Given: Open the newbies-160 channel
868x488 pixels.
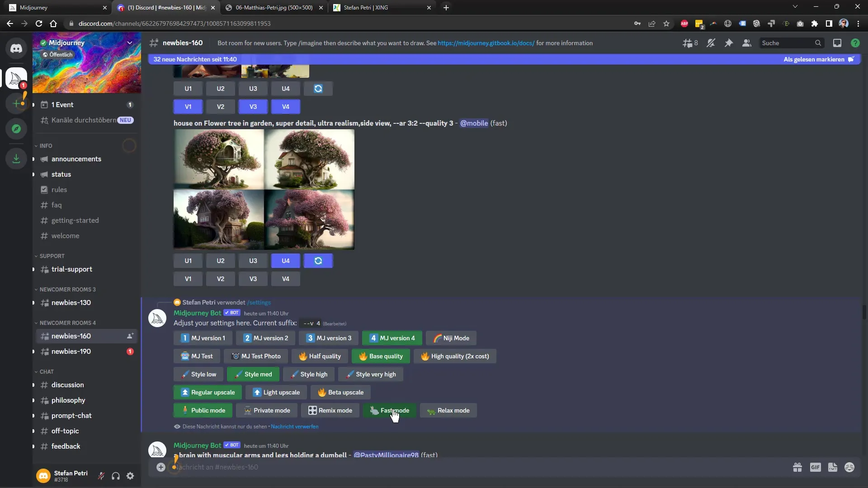Looking at the screenshot, I should pyautogui.click(x=71, y=335).
